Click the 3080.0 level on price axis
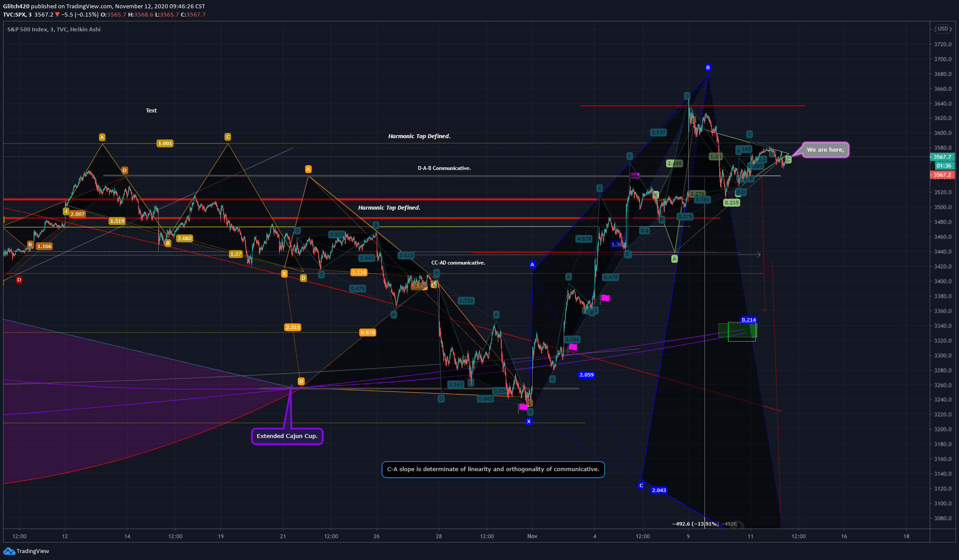 (x=943, y=519)
